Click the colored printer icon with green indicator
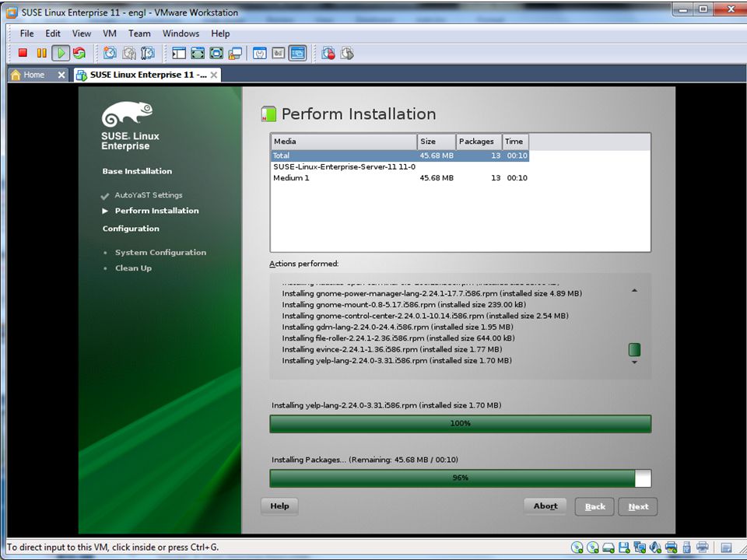The height and width of the screenshot is (560, 747). pos(671,547)
